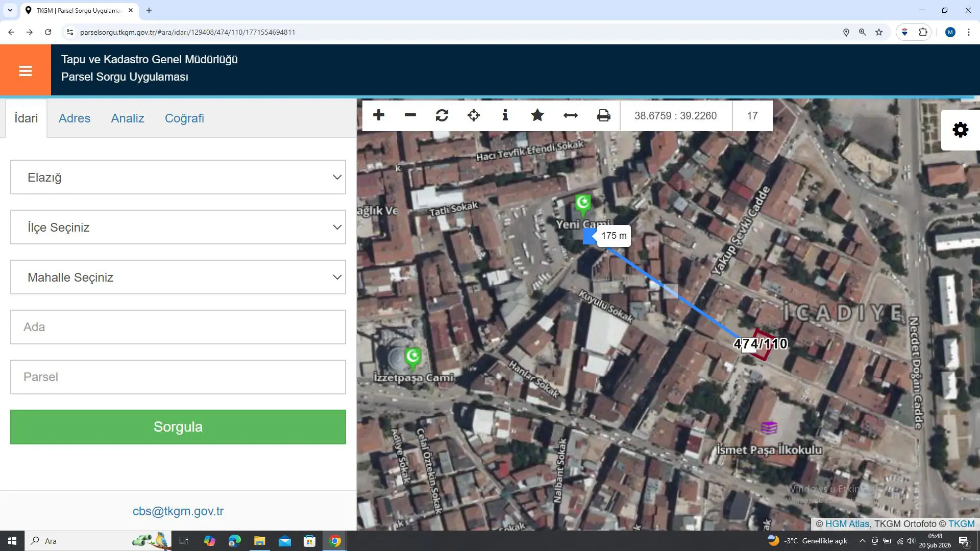Reload the page in the browser
Image resolution: width=980 pixels, height=551 pixels.
click(48, 32)
